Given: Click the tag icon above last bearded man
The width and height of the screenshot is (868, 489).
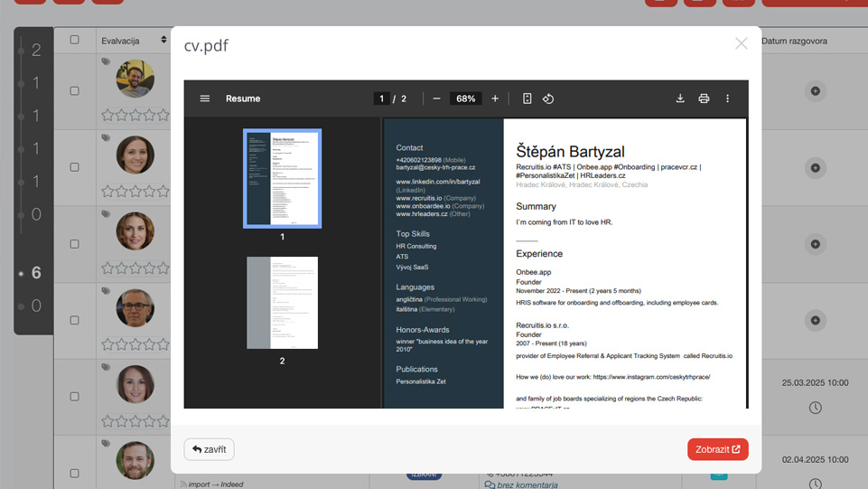Looking at the screenshot, I should click(x=106, y=443).
